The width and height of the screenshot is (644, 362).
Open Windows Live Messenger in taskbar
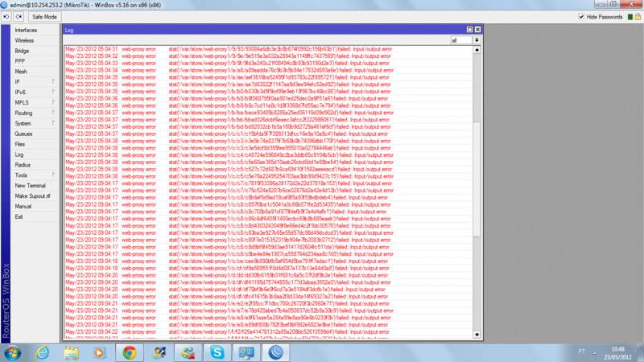188,353
